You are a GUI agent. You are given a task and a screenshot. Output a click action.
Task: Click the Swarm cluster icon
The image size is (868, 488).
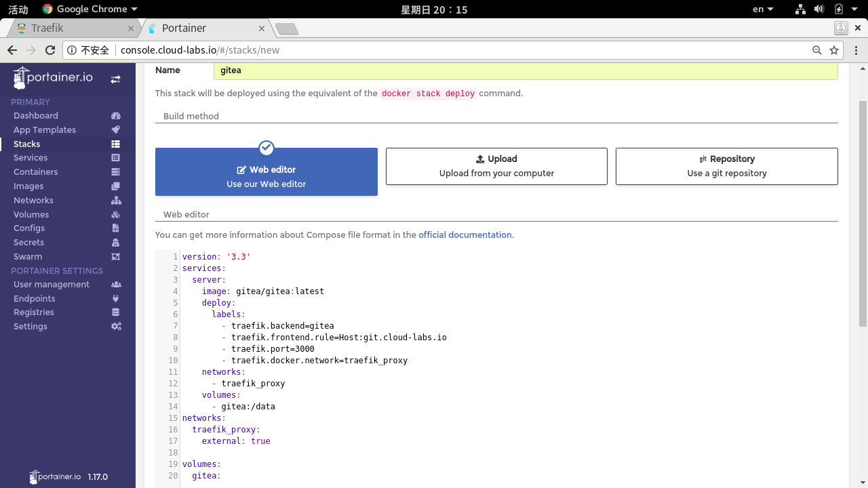pos(116,256)
